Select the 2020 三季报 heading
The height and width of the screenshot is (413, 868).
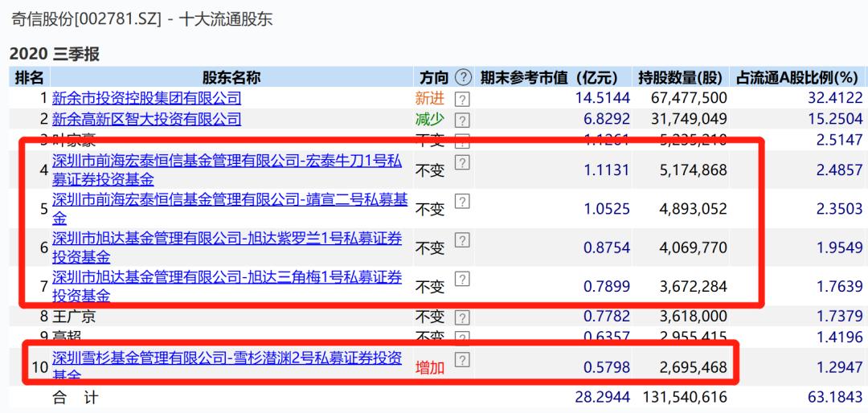coord(55,55)
